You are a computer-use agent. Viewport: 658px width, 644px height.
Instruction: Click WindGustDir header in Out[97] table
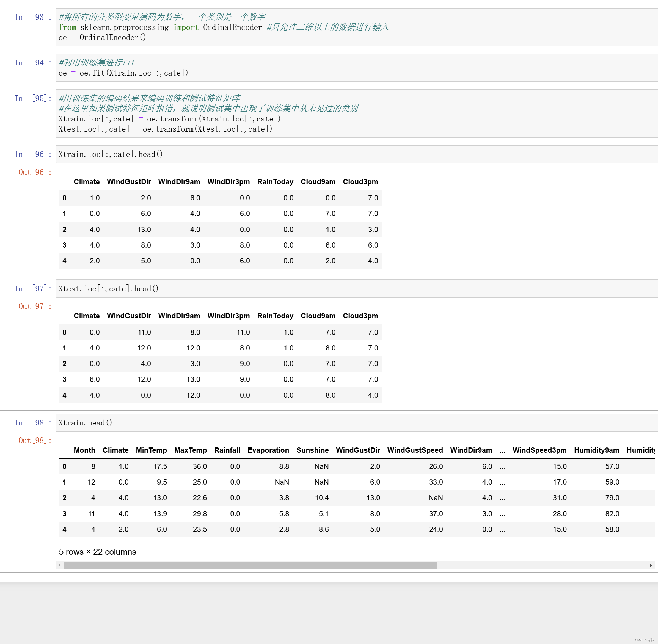click(x=129, y=316)
